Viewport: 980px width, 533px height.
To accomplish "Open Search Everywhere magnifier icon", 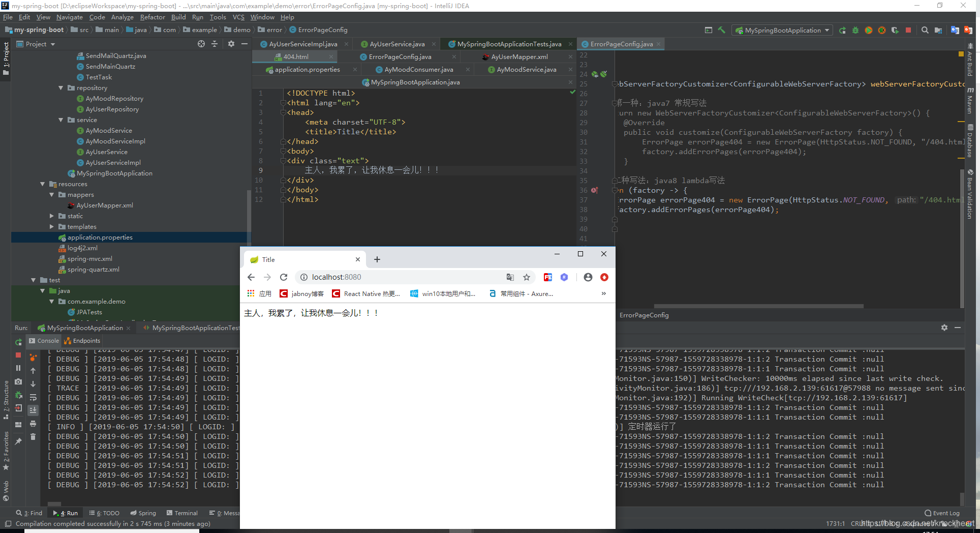I will [x=925, y=30].
